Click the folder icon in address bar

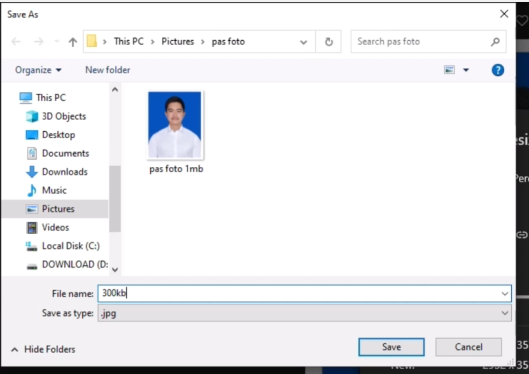(x=92, y=41)
